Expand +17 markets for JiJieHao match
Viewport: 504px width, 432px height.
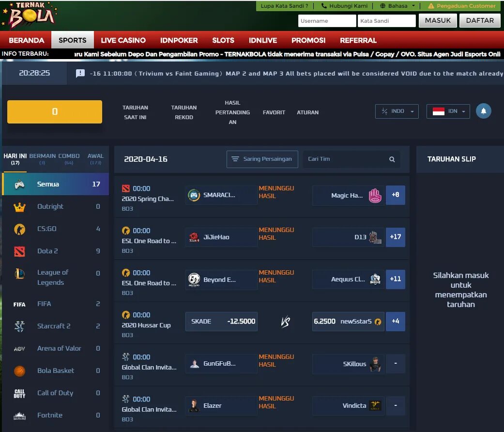click(396, 237)
